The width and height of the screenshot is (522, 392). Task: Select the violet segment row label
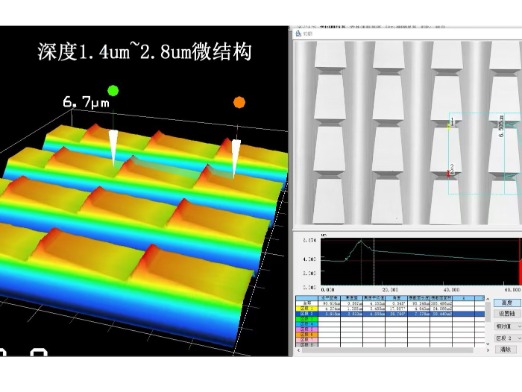(x=306, y=329)
